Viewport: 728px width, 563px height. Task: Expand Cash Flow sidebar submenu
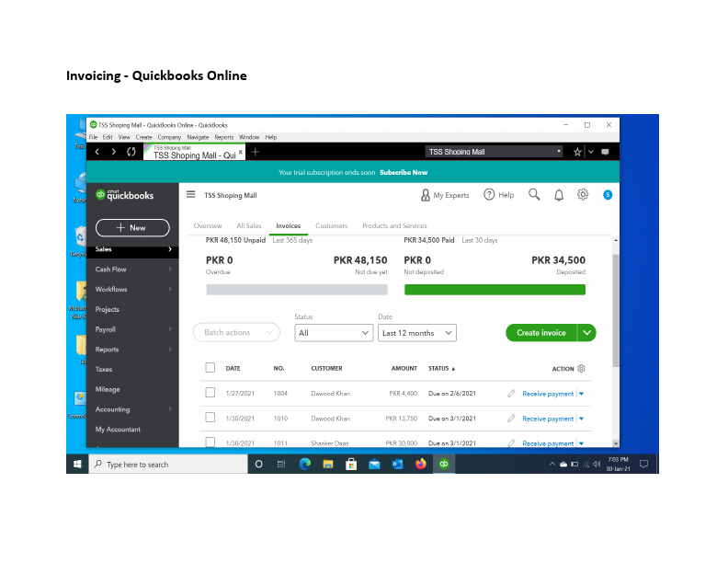tap(170, 270)
